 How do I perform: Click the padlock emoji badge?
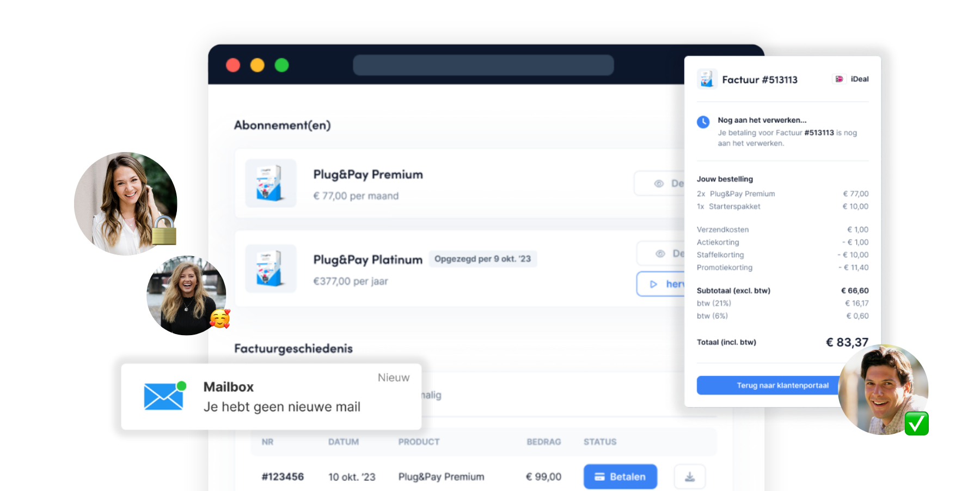pos(164,231)
